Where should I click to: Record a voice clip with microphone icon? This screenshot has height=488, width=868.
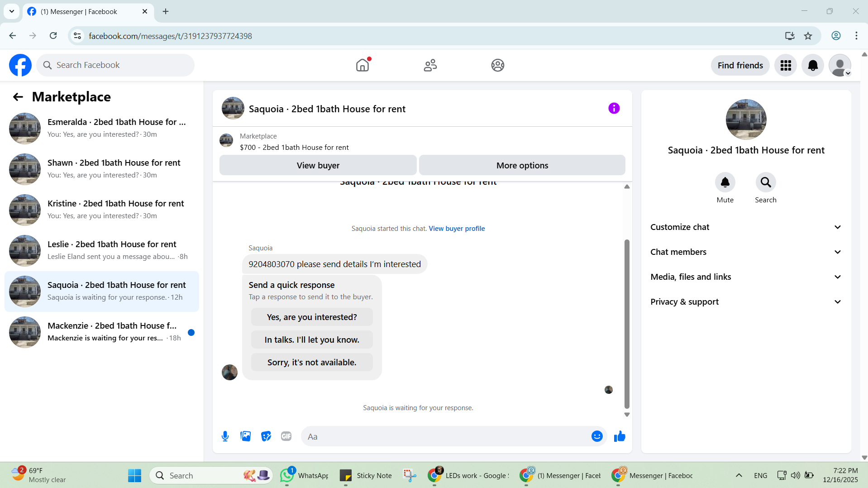click(x=225, y=436)
